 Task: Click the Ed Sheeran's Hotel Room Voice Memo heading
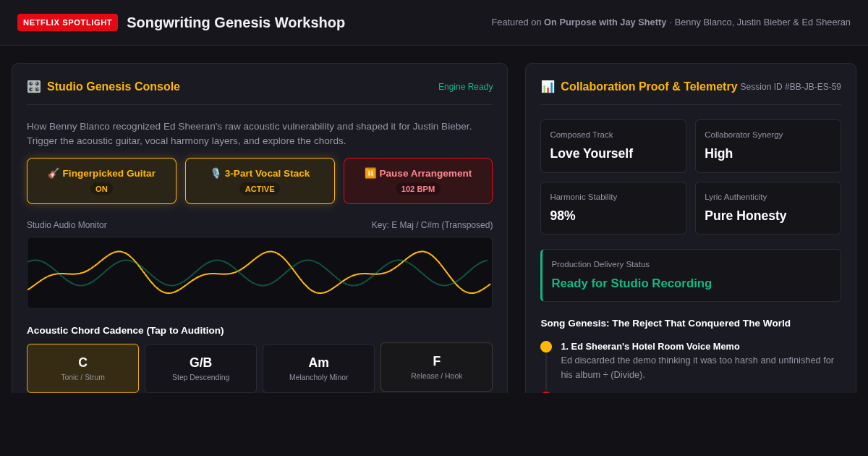coord(650,347)
